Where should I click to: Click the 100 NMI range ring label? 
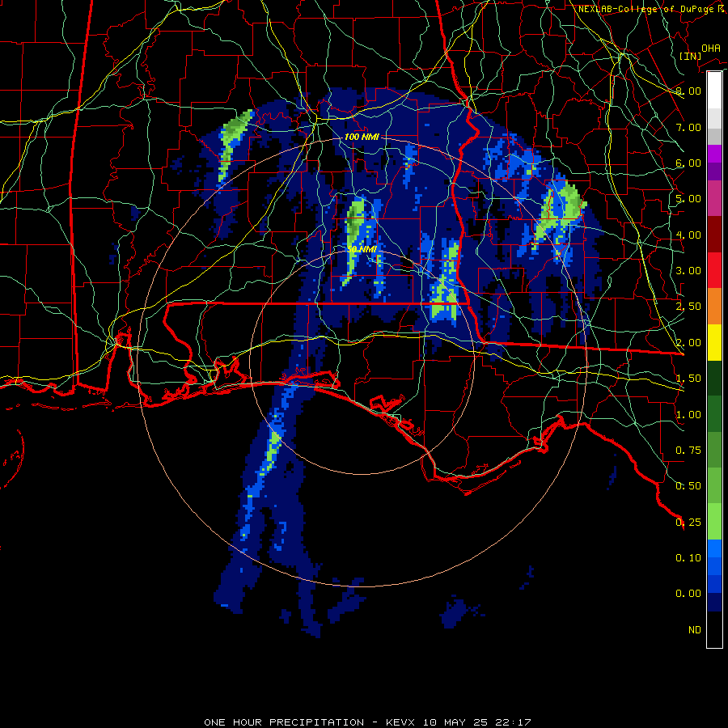click(x=362, y=137)
